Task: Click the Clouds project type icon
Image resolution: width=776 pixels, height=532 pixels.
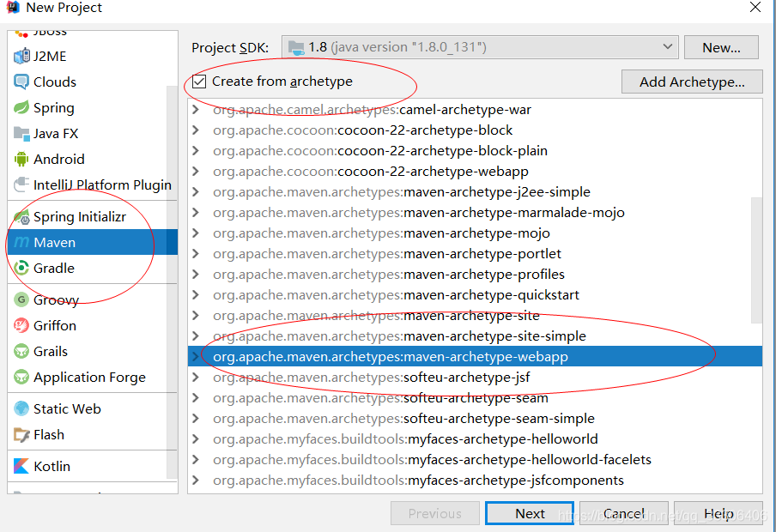Action: pyautogui.click(x=21, y=82)
